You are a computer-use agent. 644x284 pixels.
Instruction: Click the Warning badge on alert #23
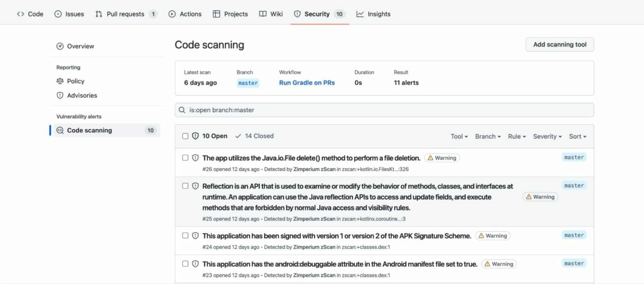click(499, 264)
